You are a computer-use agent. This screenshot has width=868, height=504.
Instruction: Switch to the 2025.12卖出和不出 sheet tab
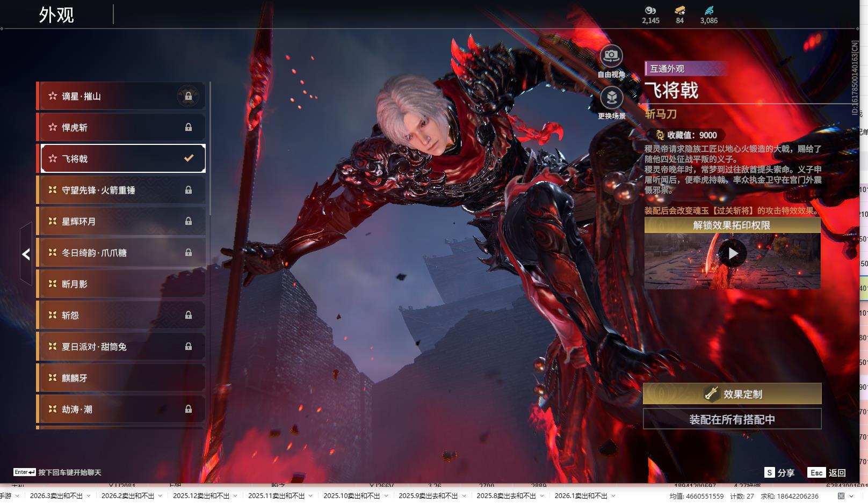point(201,496)
